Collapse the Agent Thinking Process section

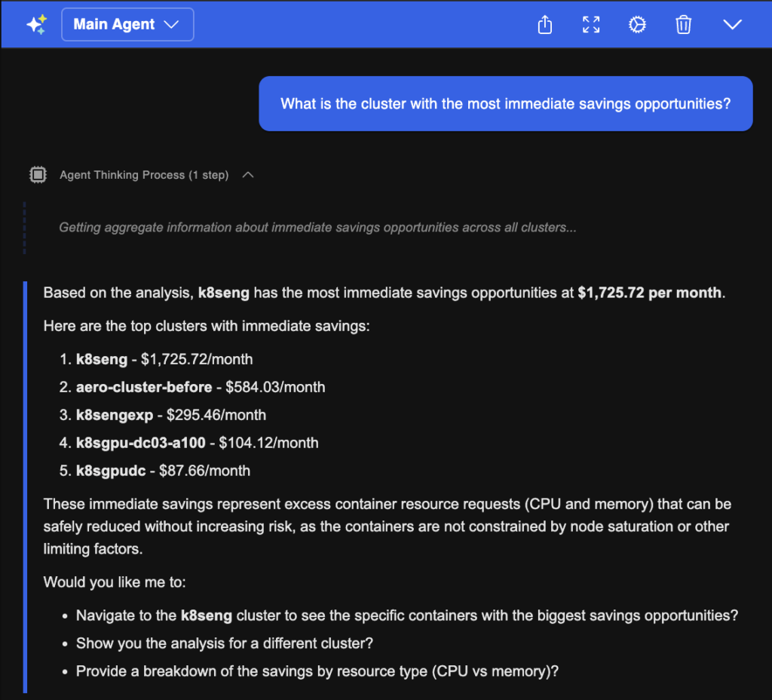[248, 174]
